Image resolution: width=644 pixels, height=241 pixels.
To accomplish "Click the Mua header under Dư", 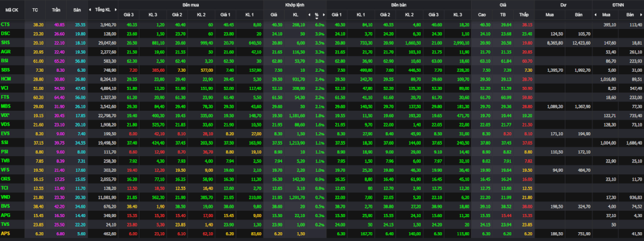I will coord(549,15).
